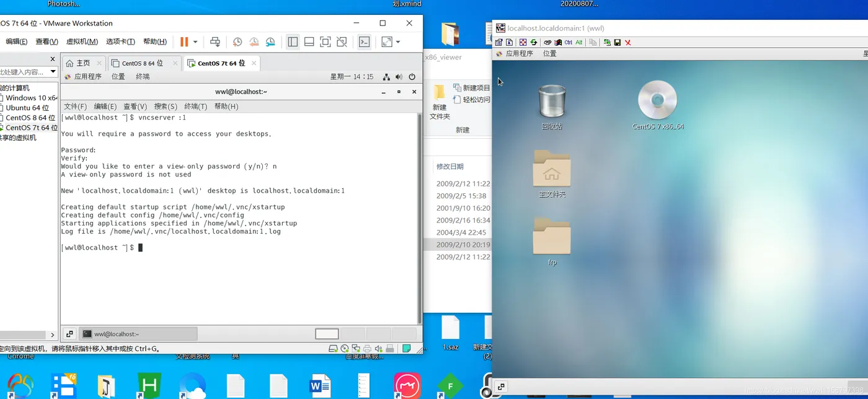Open terminal 终端(T) menu
The height and width of the screenshot is (399, 868).
click(x=195, y=107)
